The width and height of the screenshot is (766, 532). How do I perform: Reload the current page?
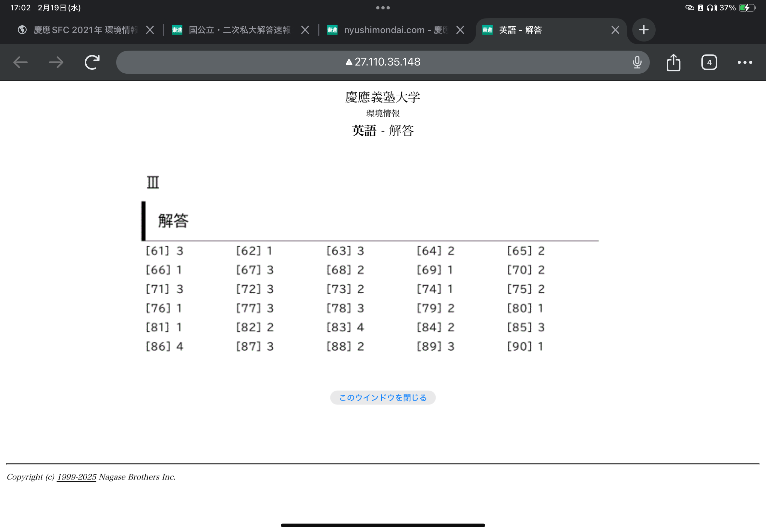click(92, 62)
